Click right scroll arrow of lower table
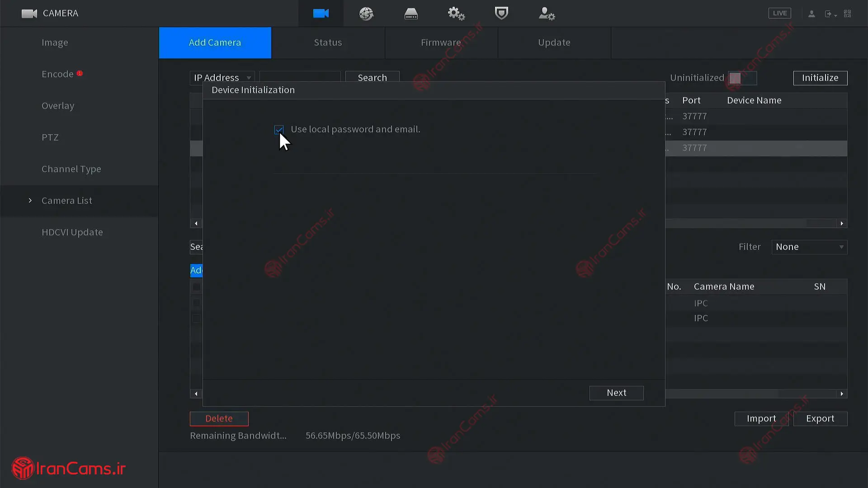This screenshot has width=868, height=488. [x=842, y=394]
